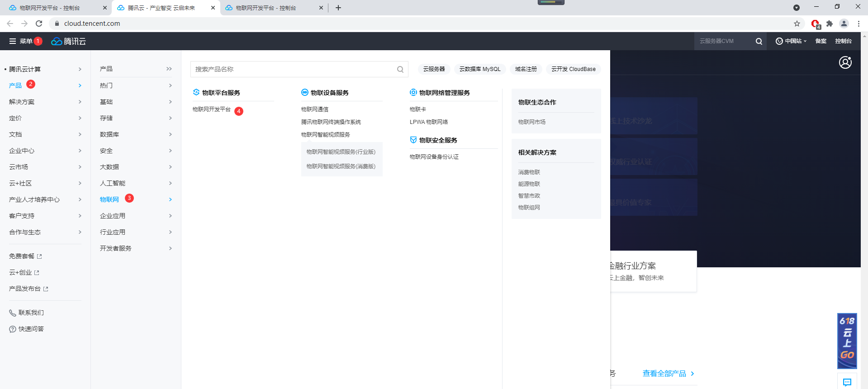
Task: Click the 联系我们 phone icon
Action: tap(13, 313)
